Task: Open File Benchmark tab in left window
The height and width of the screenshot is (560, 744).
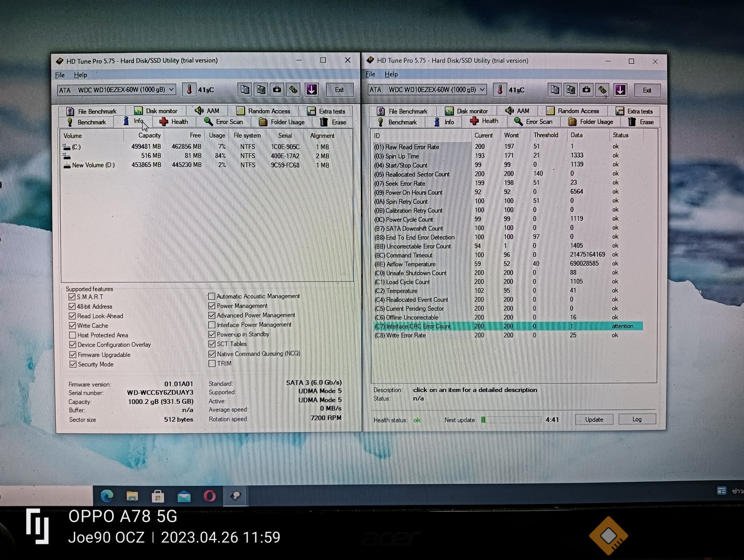Action: [91, 111]
